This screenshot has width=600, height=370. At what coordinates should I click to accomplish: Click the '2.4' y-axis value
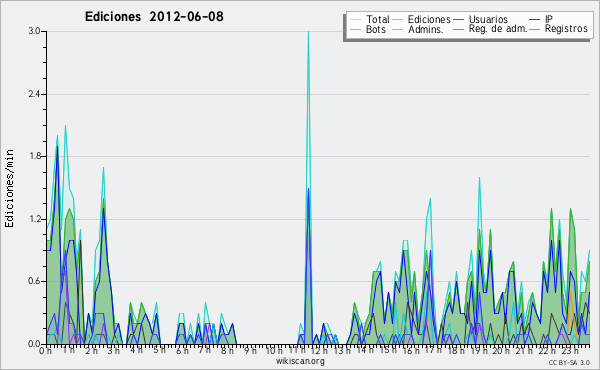tap(34, 94)
